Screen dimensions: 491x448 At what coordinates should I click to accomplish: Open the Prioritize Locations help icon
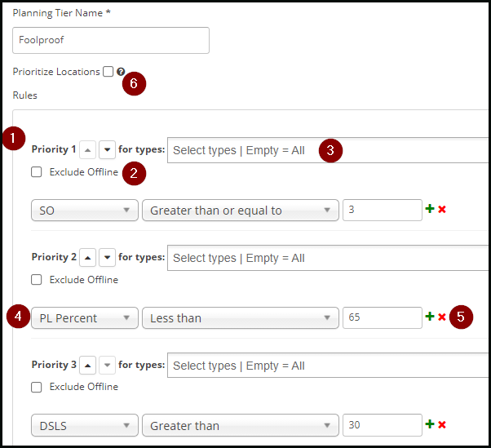click(121, 72)
